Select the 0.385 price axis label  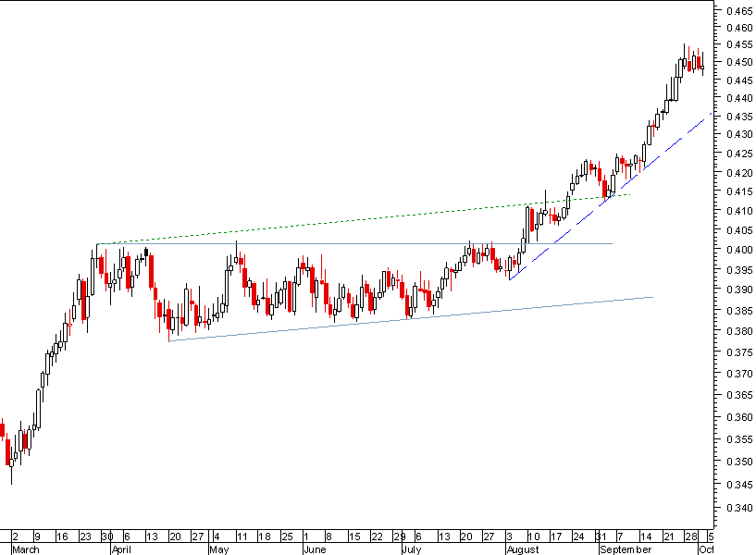pyautogui.click(x=739, y=311)
